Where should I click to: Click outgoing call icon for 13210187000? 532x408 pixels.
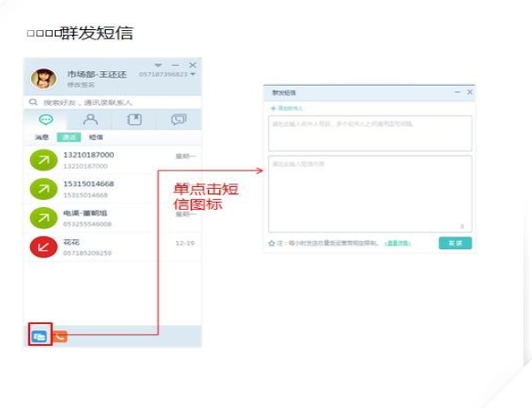coord(44,160)
